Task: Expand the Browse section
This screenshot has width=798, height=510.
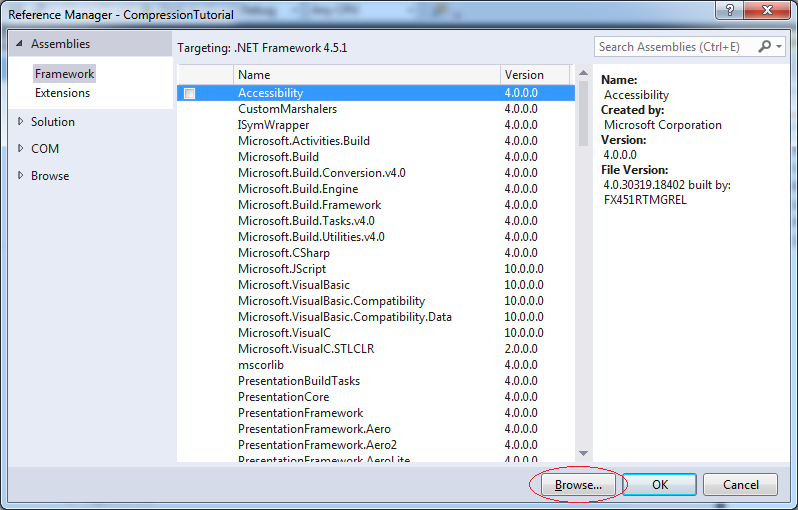Action: [x=20, y=176]
